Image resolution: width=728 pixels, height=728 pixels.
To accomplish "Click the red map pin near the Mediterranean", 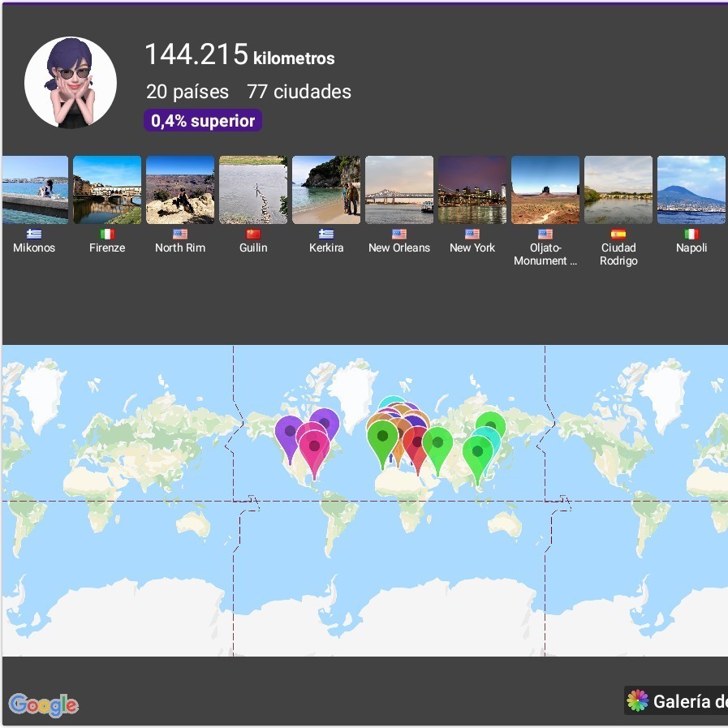I will coord(418,446).
